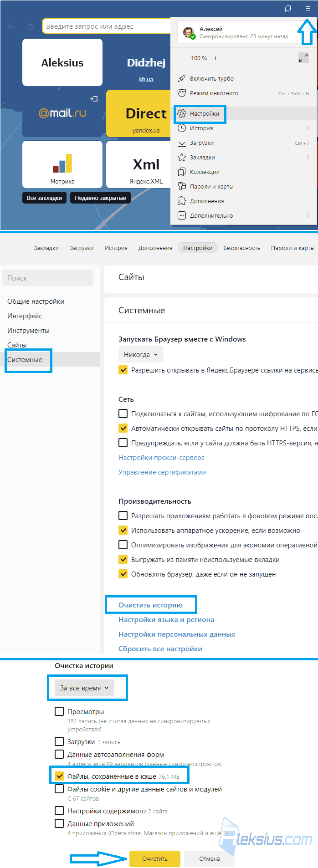Image resolution: width=318 pixels, height=868 pixels.
Task: Check the Просмотры checkbox
Action: (59, 711)
